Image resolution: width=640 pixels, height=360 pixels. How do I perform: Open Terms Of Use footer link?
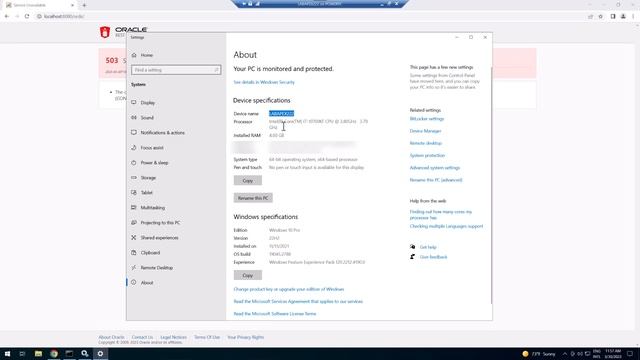[x=207, y=337]
